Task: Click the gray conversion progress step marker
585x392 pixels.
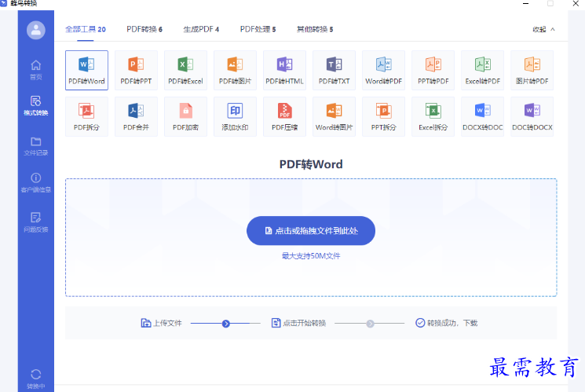Action: coord(370,324)
